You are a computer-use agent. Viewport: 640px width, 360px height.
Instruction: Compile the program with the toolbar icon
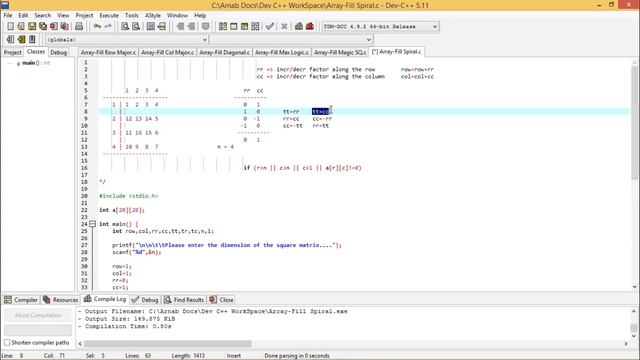click(x=222, y=27)
